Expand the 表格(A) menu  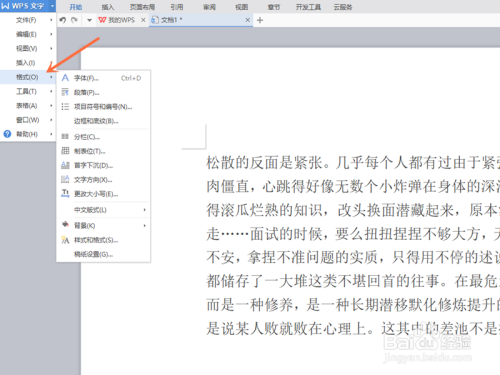point(28,106)
